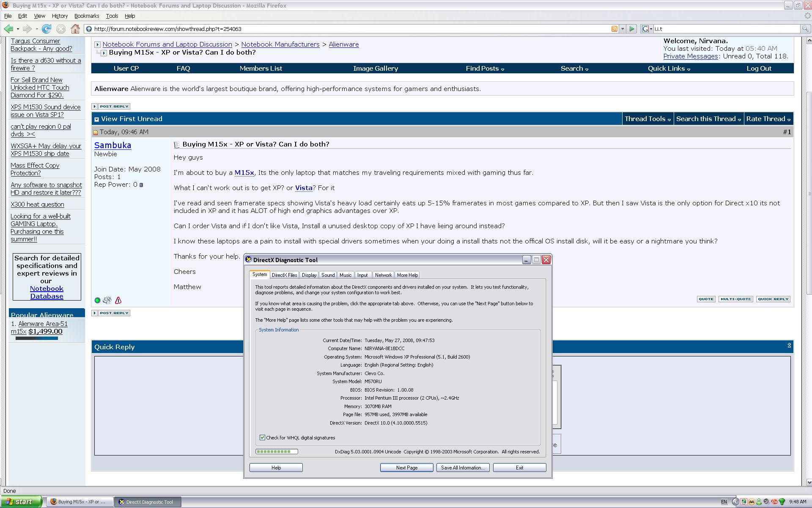Open the Private Messages link

[x=691, y=56]
